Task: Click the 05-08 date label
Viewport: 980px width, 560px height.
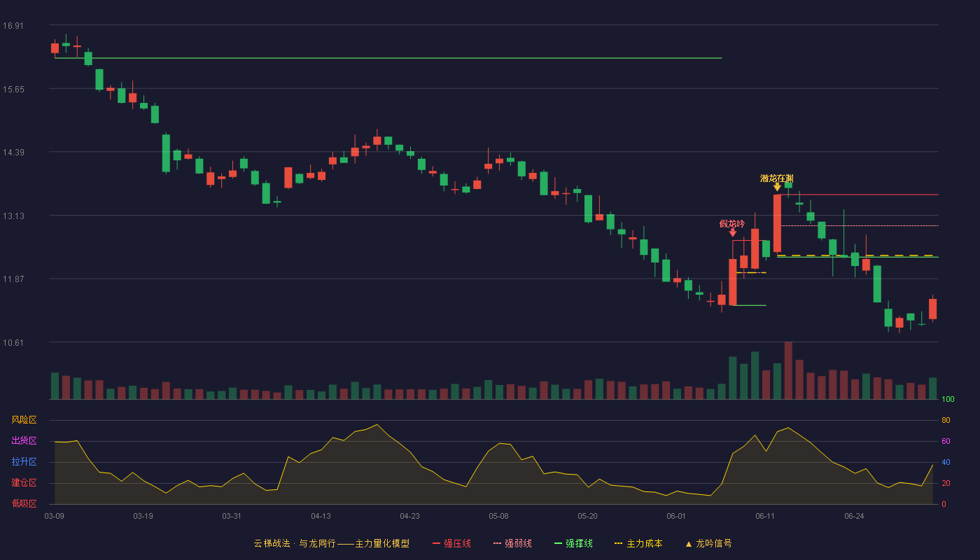Action: click(498, 516)
